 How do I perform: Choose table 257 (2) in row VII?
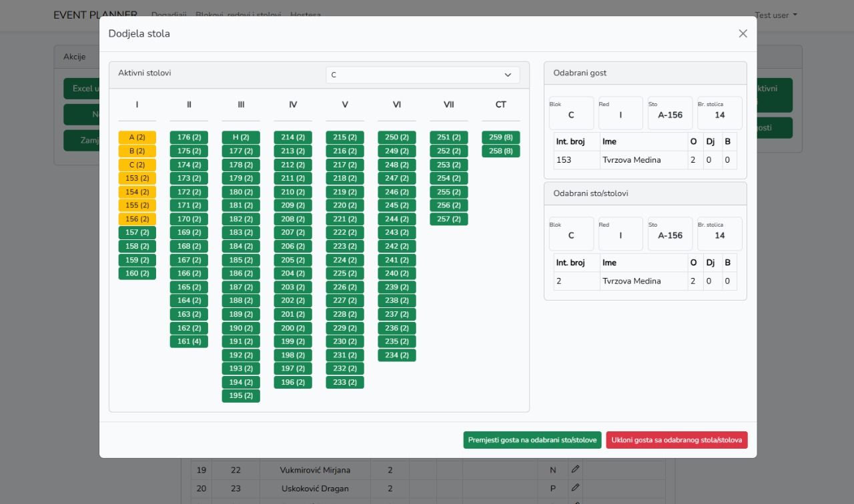(449, 219)
